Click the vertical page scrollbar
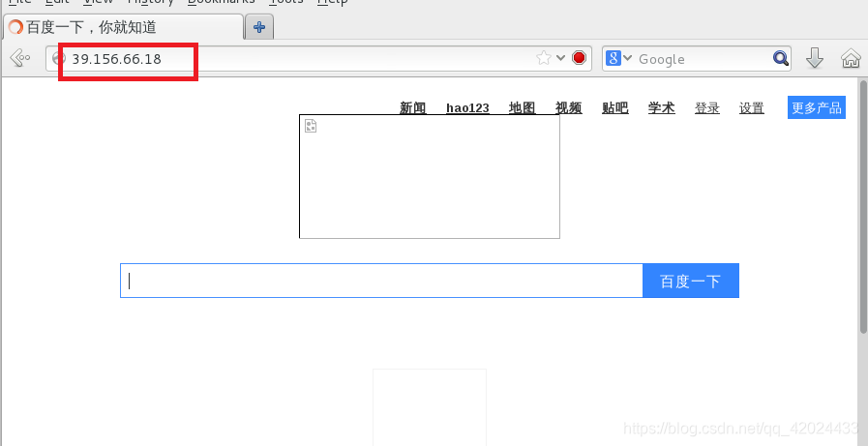The image size is (868, 446). point(863,206)
